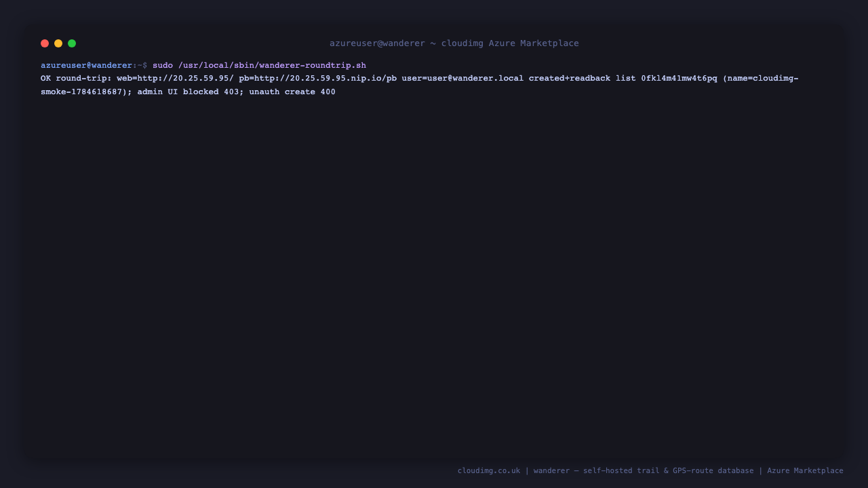The image size is (868, 488).
Task: Click 'OK round-trip:' output text
Action: 76,79
